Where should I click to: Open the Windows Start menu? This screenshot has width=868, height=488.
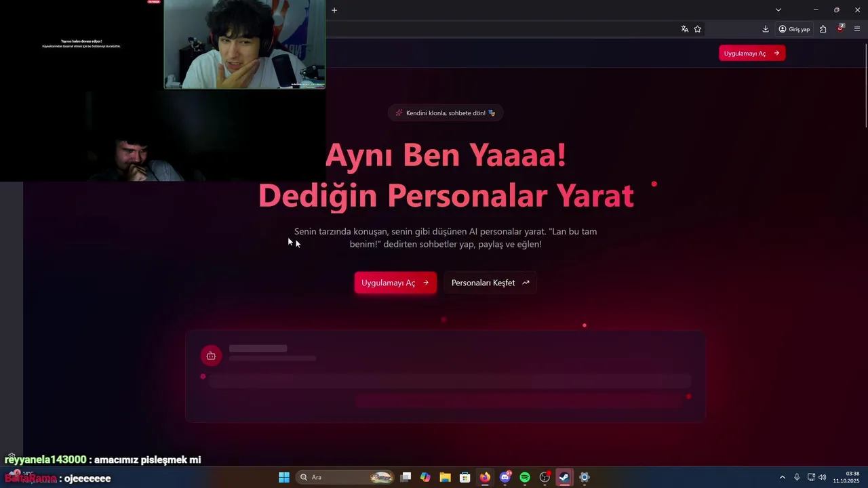coord(284,477)
